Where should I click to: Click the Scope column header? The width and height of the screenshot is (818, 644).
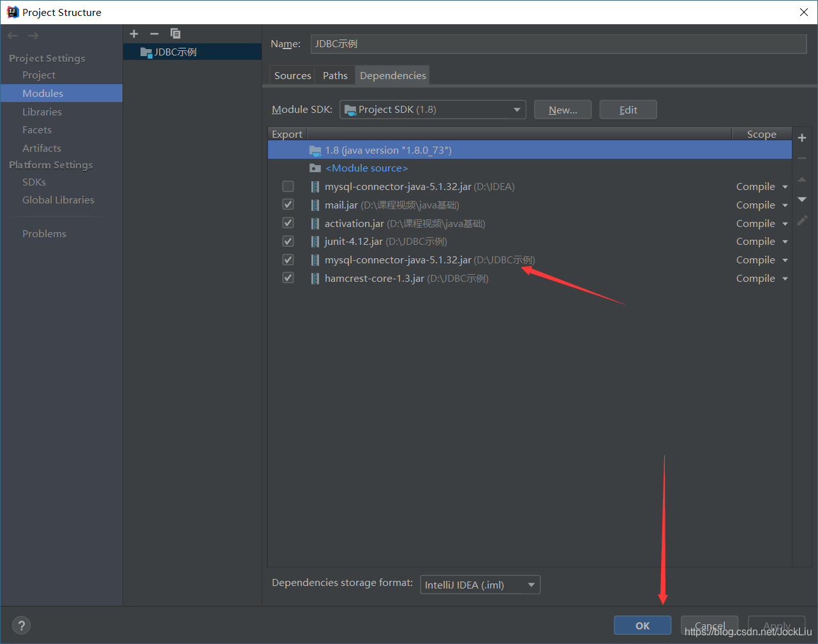762,134
